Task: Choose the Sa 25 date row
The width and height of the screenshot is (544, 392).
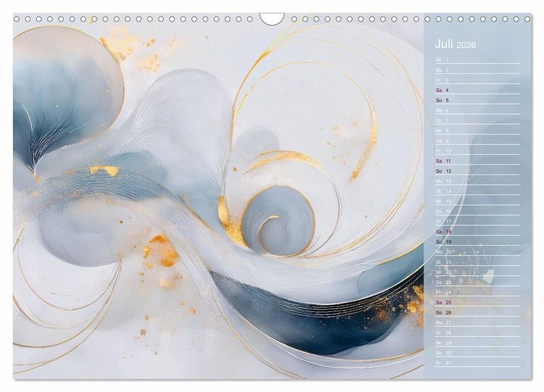Action: (476, 302)
